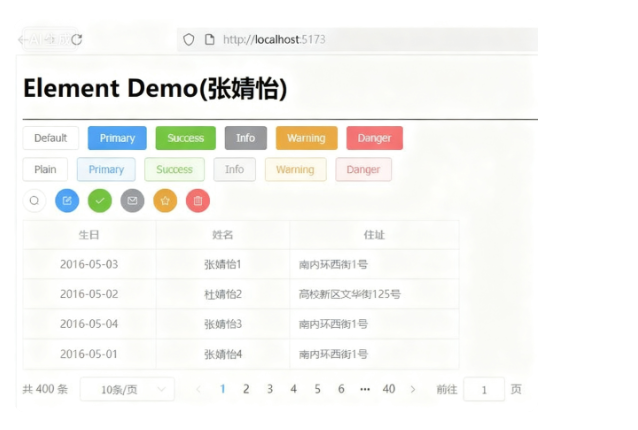Open the 10条/页 page size dropdown

coord(126,389)
